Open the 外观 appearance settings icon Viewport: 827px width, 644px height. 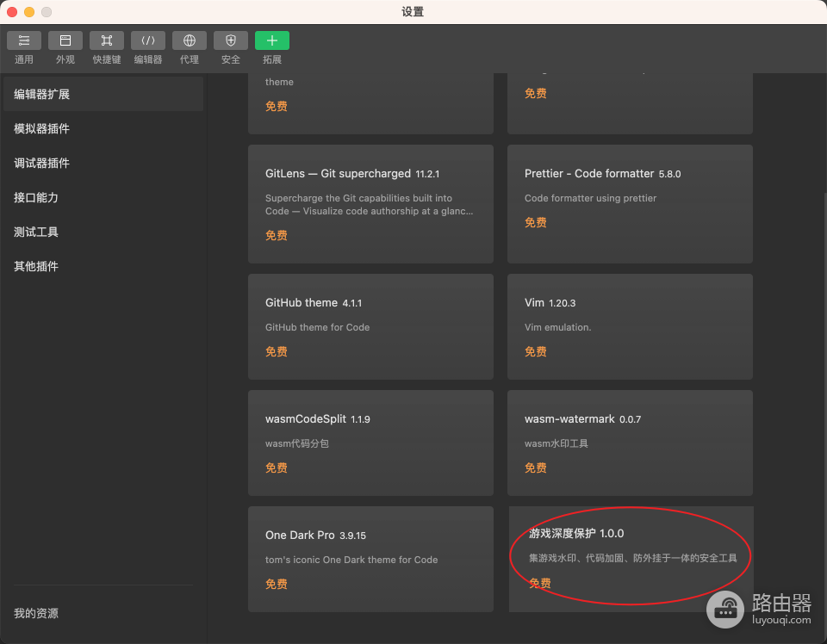65,40
